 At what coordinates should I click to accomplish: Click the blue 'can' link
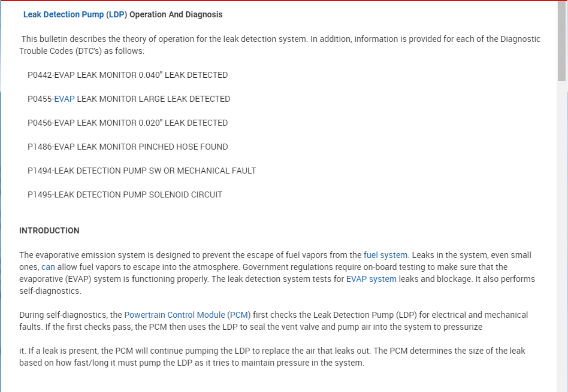[x=48, y=267]
